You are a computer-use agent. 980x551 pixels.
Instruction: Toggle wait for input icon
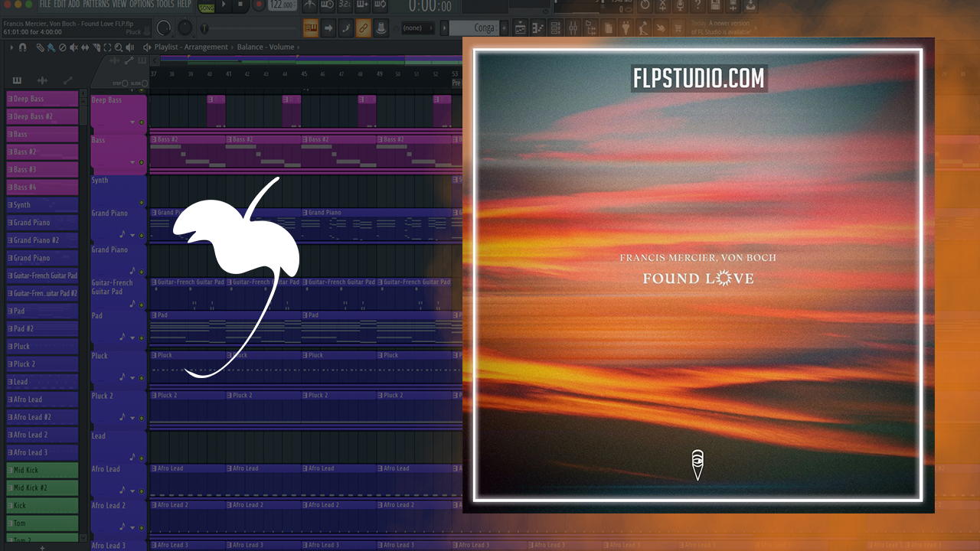pos(328,5)
